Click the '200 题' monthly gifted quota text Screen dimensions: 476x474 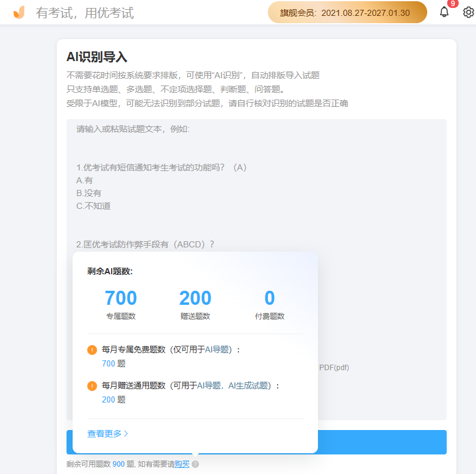pyautogui.click(x=114, y=399)
